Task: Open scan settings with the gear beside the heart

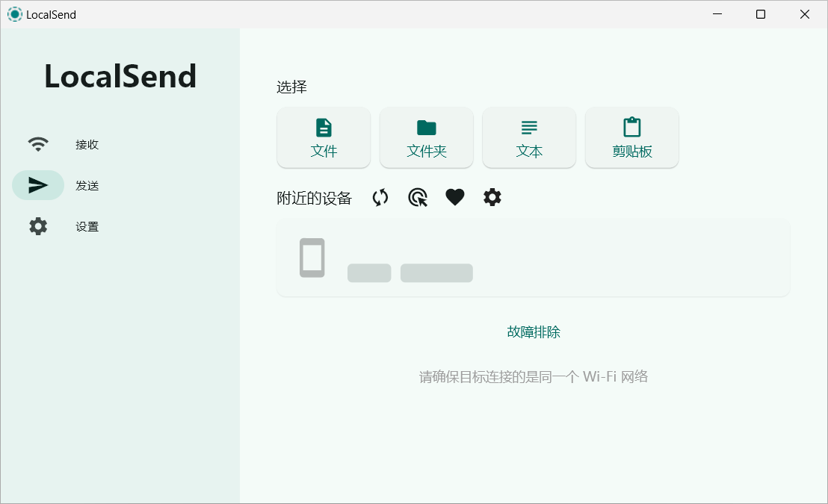Action: pos(492,197)
